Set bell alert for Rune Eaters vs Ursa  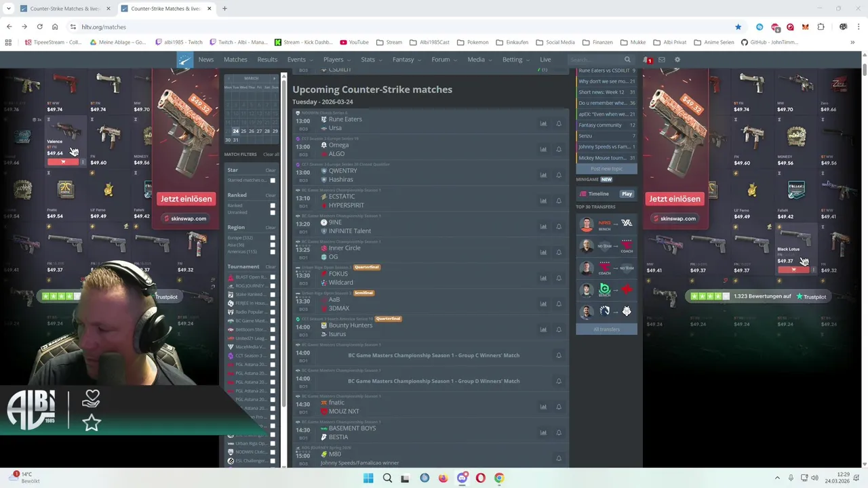pos(559,123)
